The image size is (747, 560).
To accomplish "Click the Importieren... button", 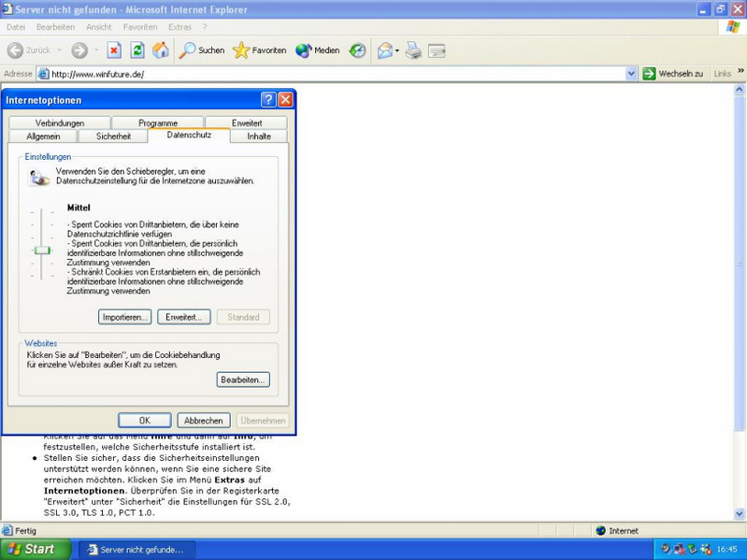I will (125, 317).
